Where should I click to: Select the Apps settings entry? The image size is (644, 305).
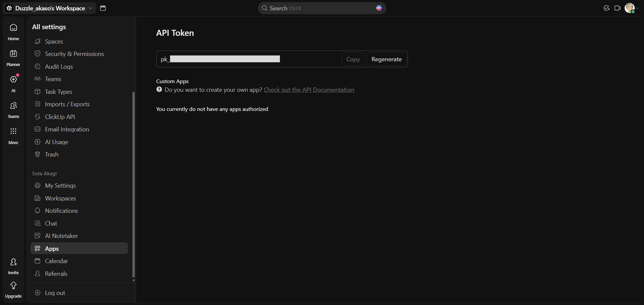(52, 248)
